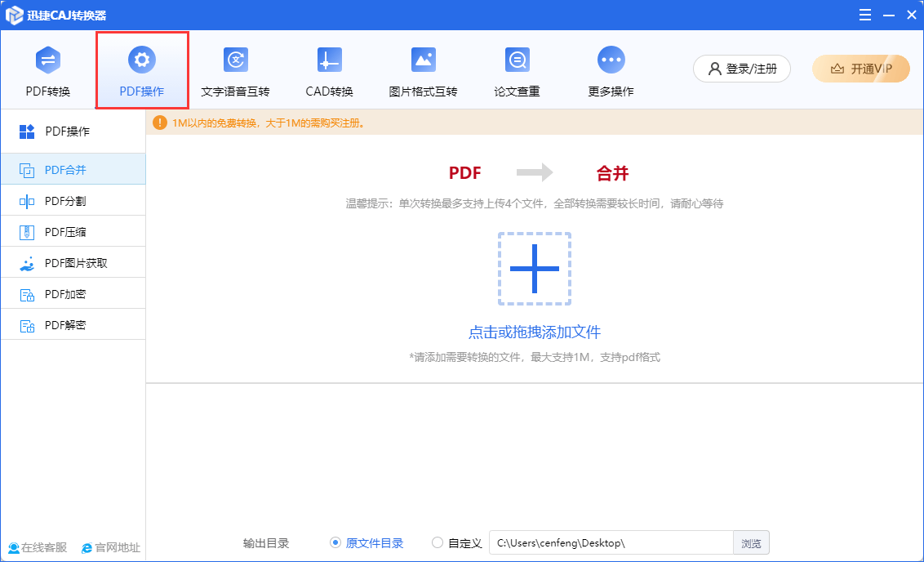The height and width of the screenshot is (562, 924).
Task: Select 自定义 output directory radio button
Action: coord(438,543)
